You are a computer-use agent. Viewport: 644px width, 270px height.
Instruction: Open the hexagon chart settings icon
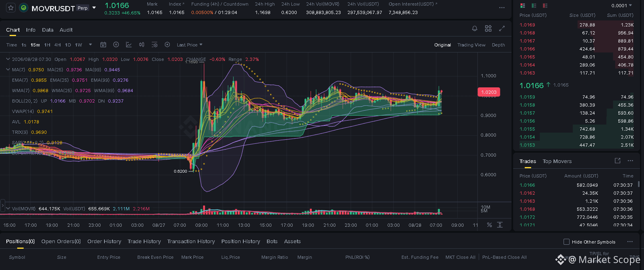(167, 45)
